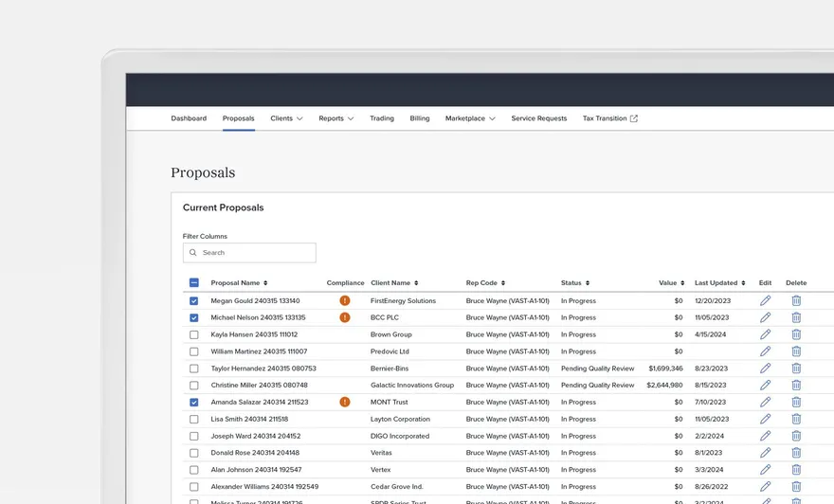Check the Lisa Smith proposal checkbox

coord(194,420)
